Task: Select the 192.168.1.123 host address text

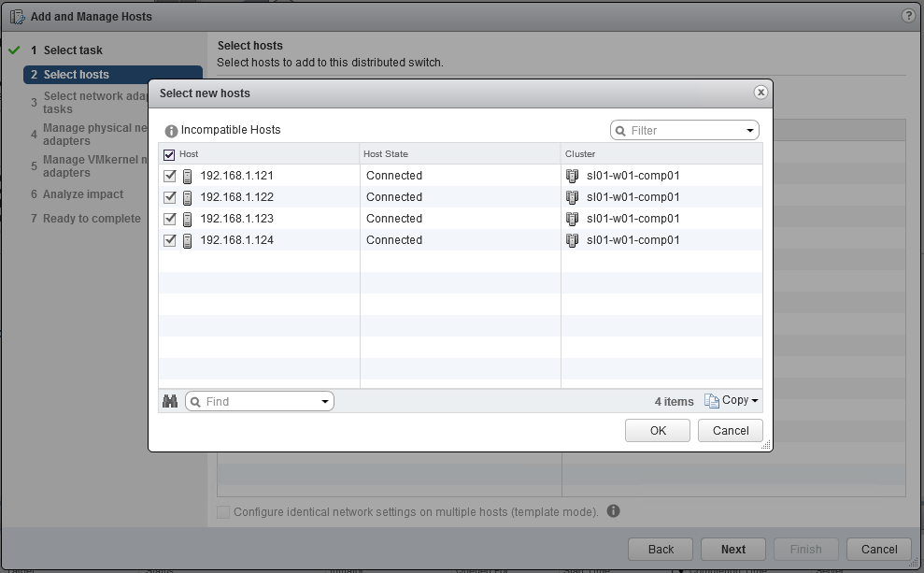Action: pyautogui.click(x=237, y=219)
